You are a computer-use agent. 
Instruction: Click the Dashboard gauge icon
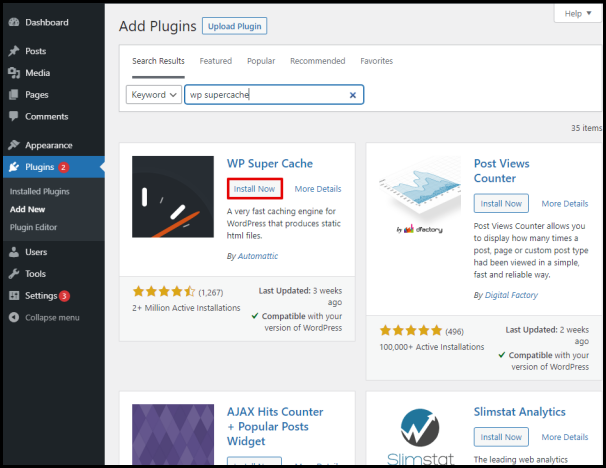point(14,22)
